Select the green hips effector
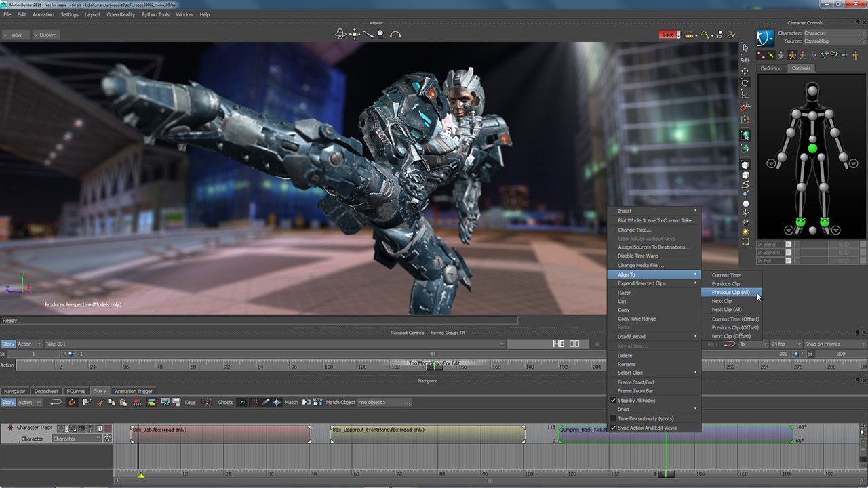This screenshot has height=488, width=868. point(812,148)
